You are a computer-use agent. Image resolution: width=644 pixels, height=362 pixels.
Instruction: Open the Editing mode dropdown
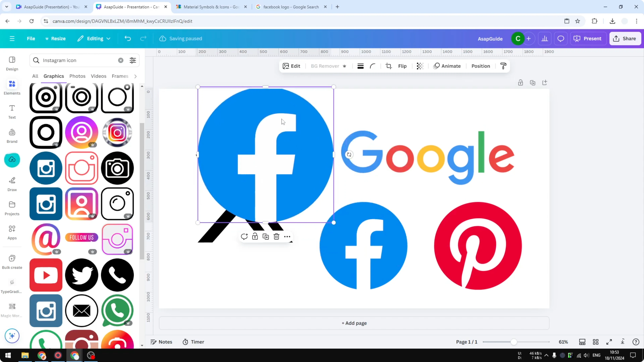click(x=94, y=38)
